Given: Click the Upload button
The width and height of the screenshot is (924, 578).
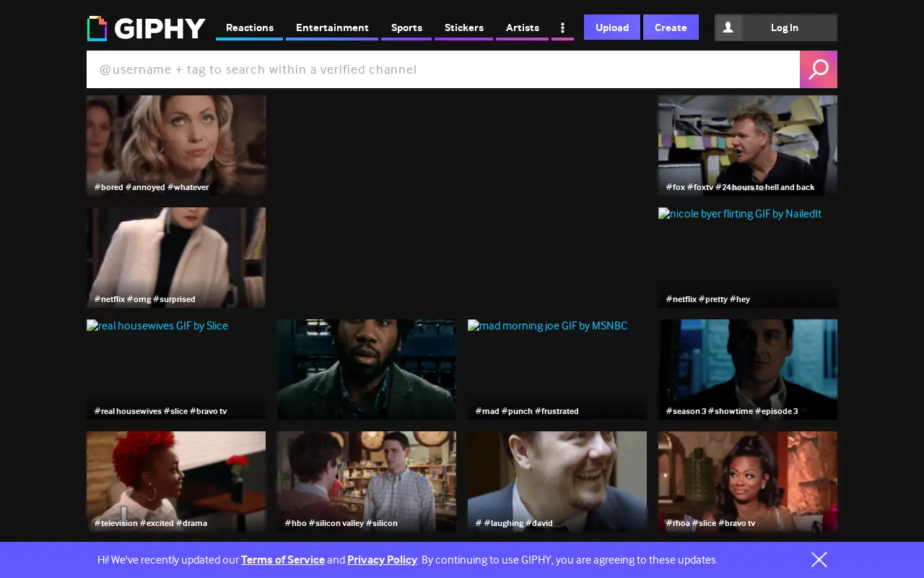Looking at the screenshot, I should coord(612,27).
